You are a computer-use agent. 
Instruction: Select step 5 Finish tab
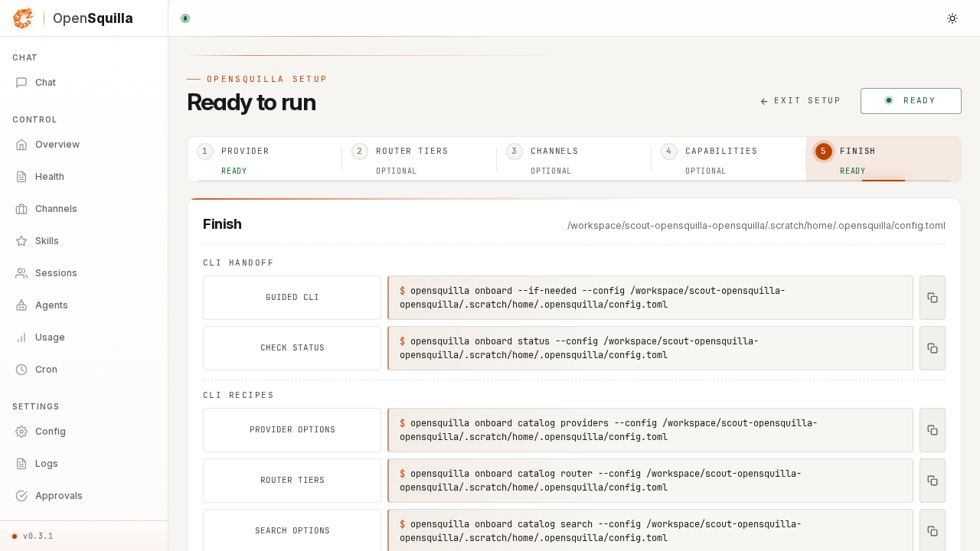(x=884, y=159)
